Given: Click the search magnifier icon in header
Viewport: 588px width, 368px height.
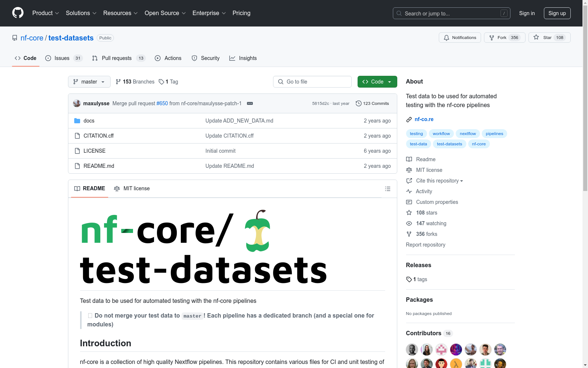Looking at the screenshot, I should click(399, 13).
